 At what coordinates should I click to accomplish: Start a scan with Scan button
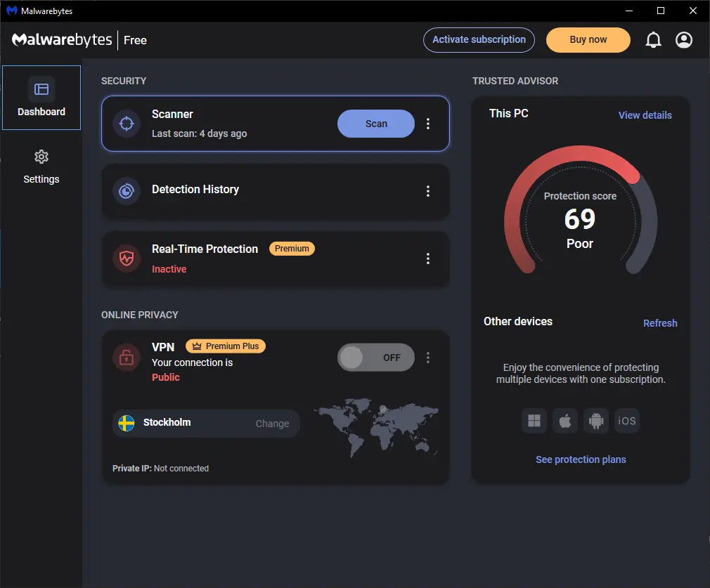pos(376,124)
